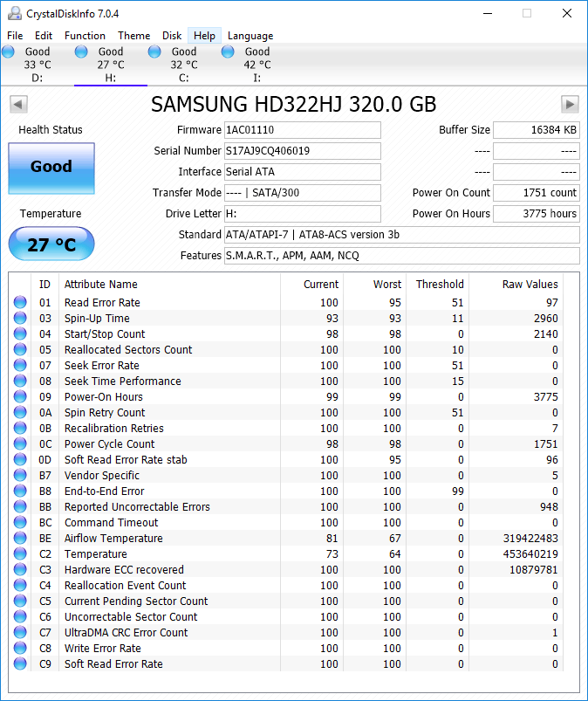588x701 pixels.
Task: Click the Threshold column header
Action: (440, 285)
